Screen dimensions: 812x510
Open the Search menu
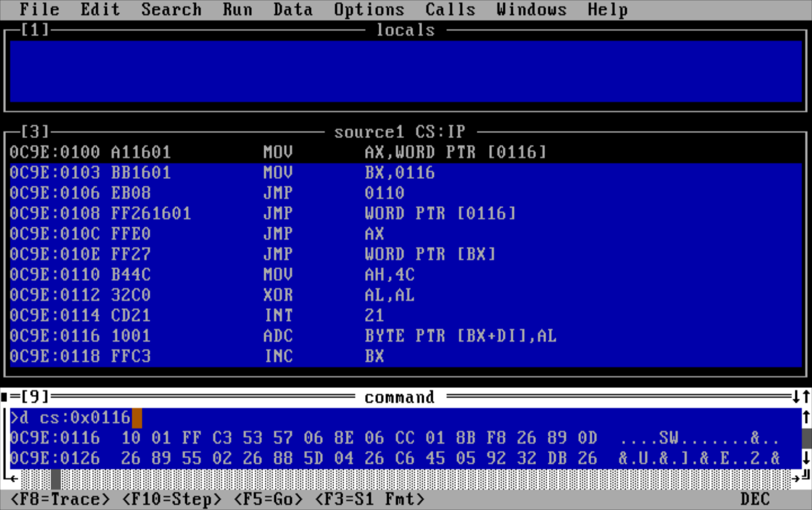tap(171, 9)
